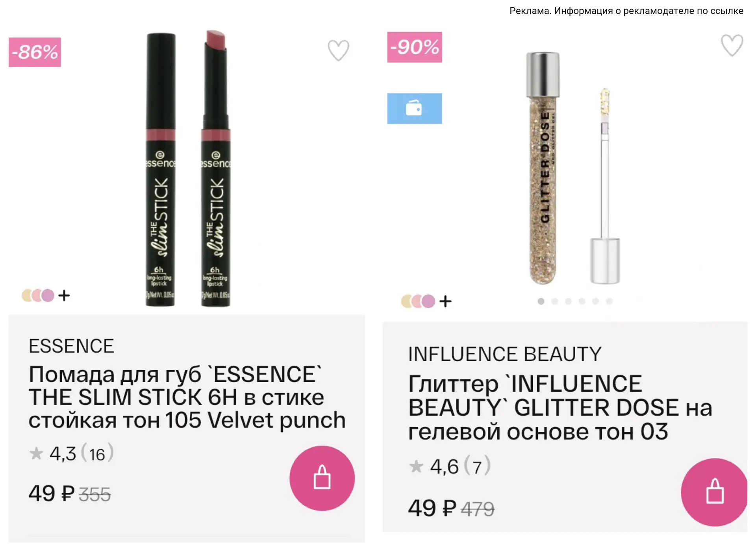Expand more glitter shades with plus icon
Viewport: 756px width, 544px height.
[445, 302]
